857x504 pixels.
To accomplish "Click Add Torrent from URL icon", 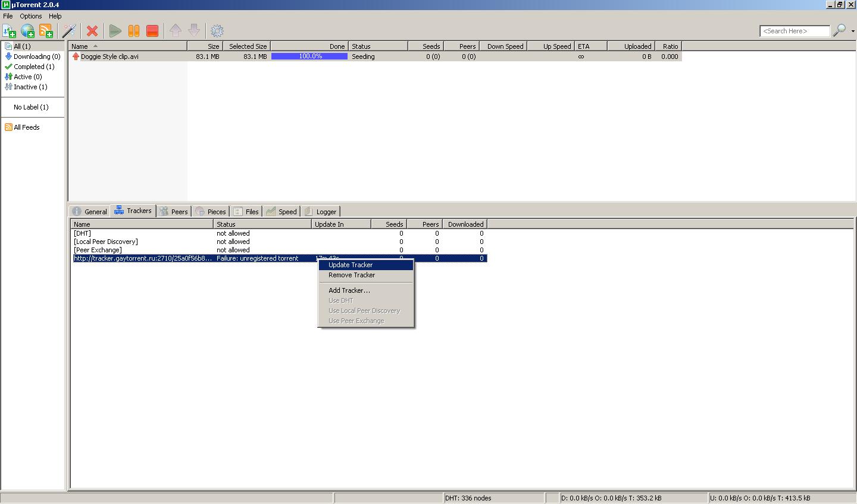I will [x=27, y=31].
